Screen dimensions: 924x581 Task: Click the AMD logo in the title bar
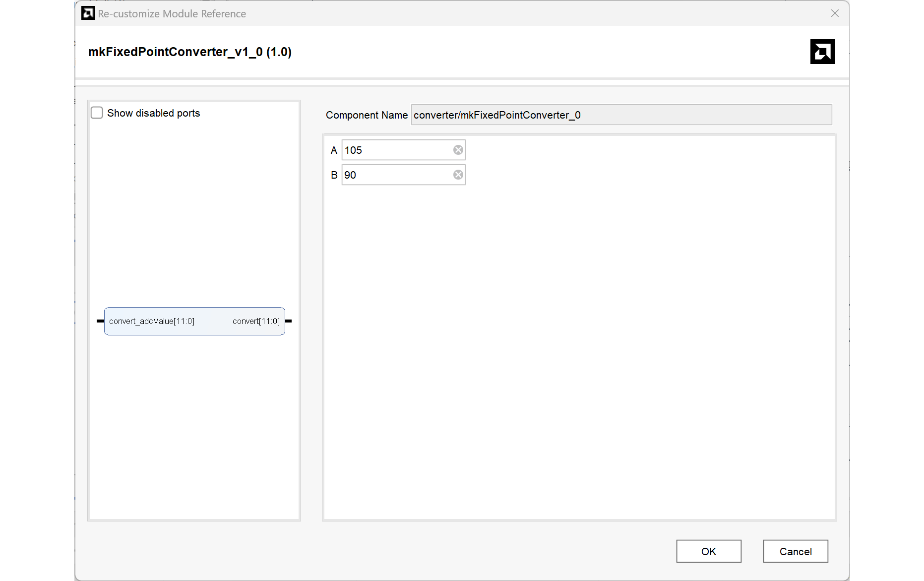(x=88, y=13)
